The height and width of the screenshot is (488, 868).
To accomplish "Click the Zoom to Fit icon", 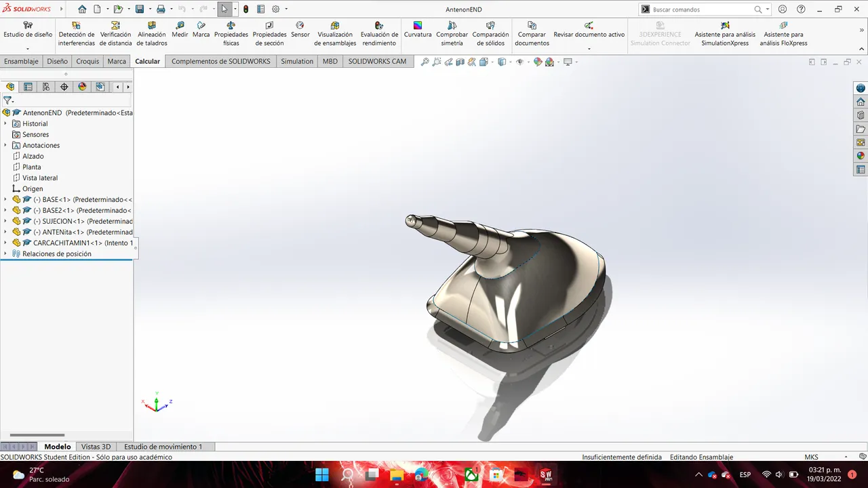I will 425,62.
